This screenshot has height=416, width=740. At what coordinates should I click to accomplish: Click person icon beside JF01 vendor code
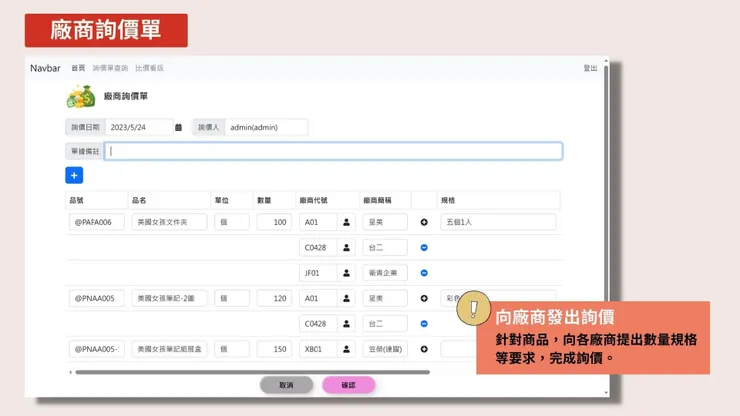[346, 273]
